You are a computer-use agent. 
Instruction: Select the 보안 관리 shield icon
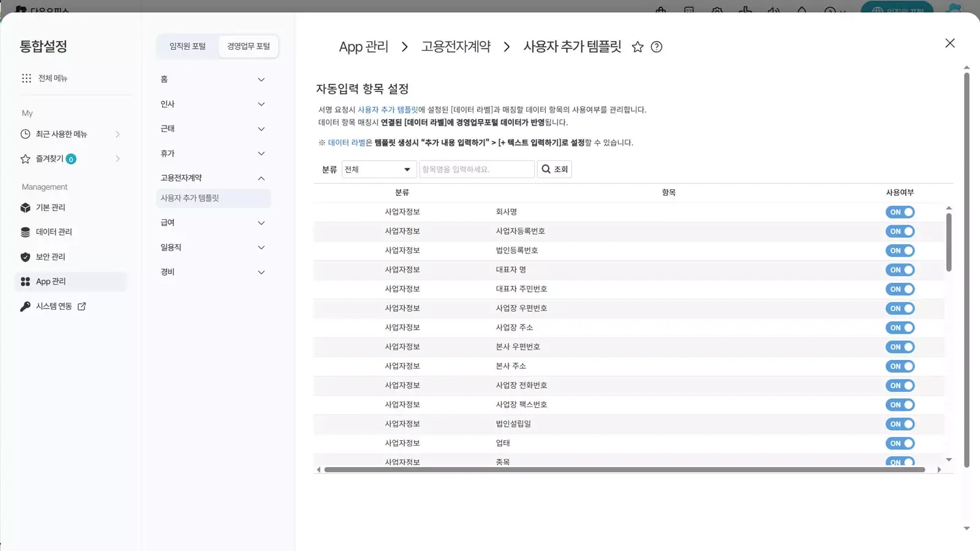pos(24,257)
